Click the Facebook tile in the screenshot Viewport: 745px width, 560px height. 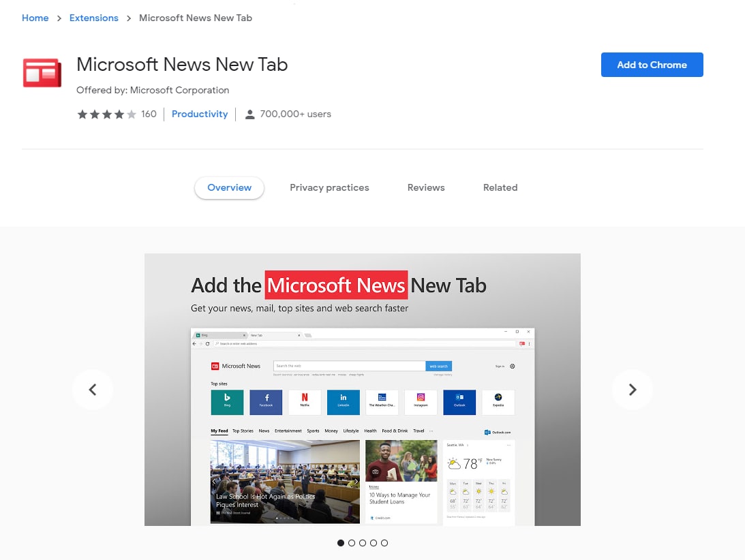[266, 403]
